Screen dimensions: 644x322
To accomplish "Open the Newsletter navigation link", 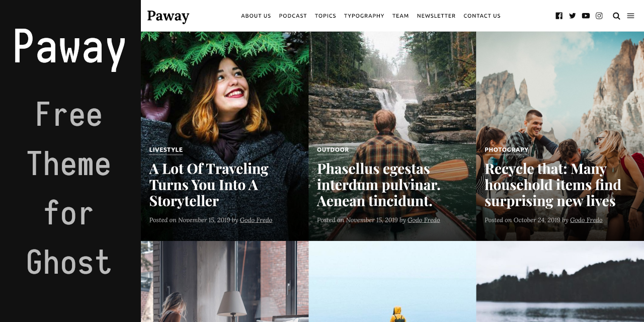I will 436,16.
